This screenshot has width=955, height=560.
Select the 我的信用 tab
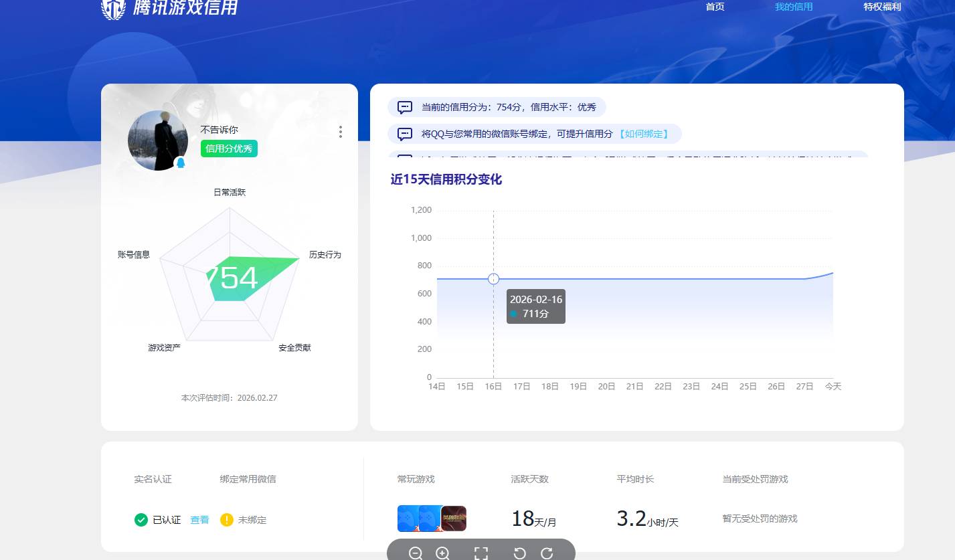pyautogui.click(x=794, y=7)
